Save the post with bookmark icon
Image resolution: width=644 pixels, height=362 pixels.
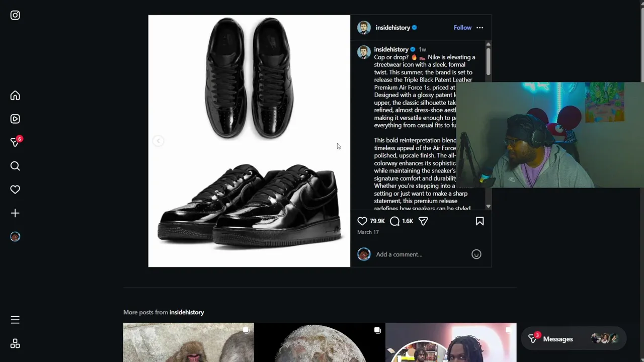click(x=479, y=221)
